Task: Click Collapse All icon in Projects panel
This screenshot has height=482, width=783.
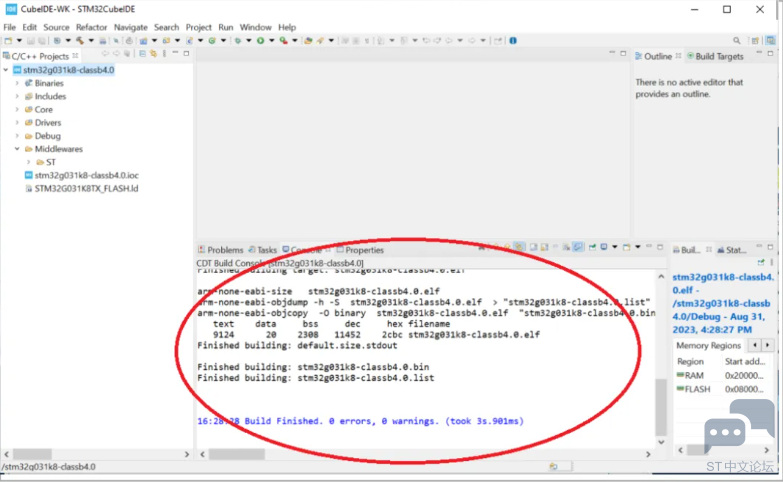Action: point(142,53)
